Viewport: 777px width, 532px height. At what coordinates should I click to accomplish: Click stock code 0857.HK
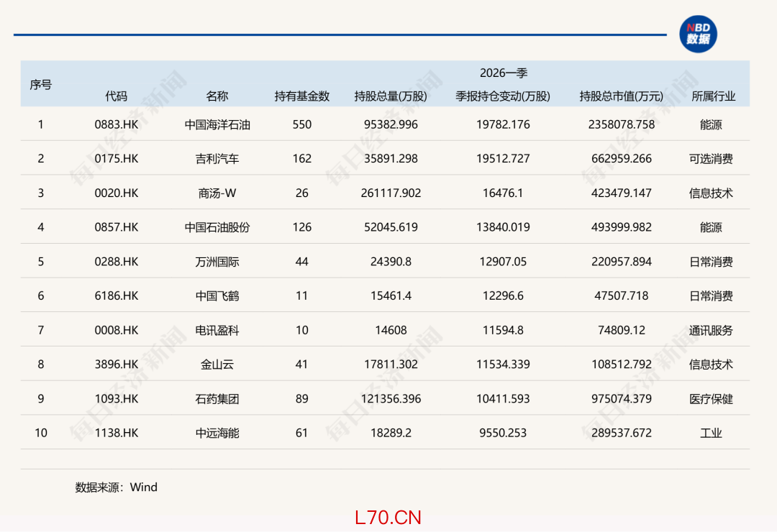117,227
